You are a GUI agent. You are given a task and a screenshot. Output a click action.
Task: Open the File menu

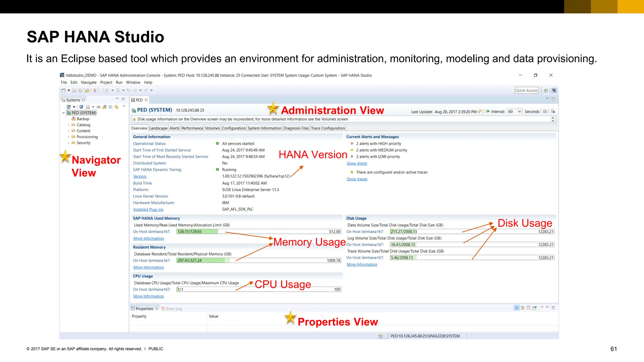coord(64,82)
